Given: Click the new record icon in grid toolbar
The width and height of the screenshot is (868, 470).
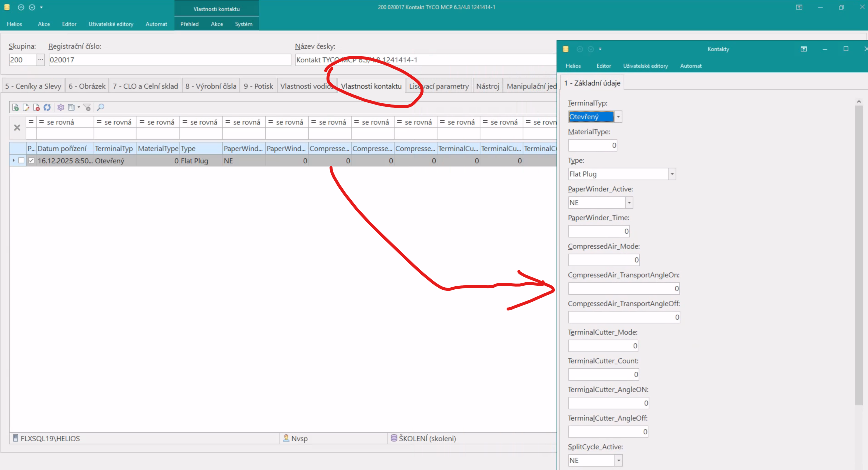Looking at the screenshot, I should 15,107.
